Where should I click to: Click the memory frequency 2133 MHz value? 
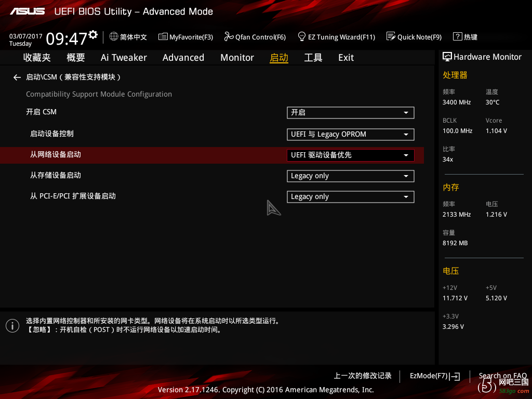click(457, 215)
